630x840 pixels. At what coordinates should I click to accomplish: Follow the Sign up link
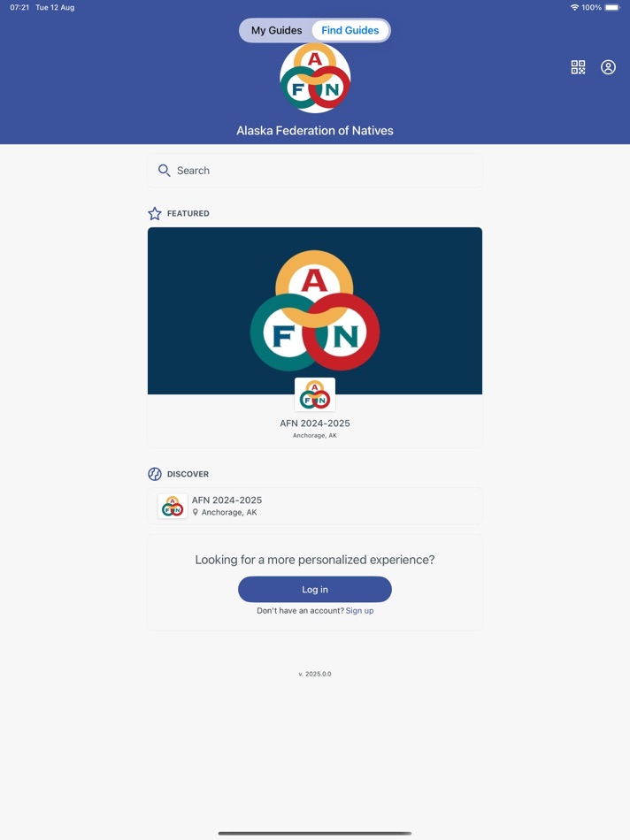coord(360,611)
